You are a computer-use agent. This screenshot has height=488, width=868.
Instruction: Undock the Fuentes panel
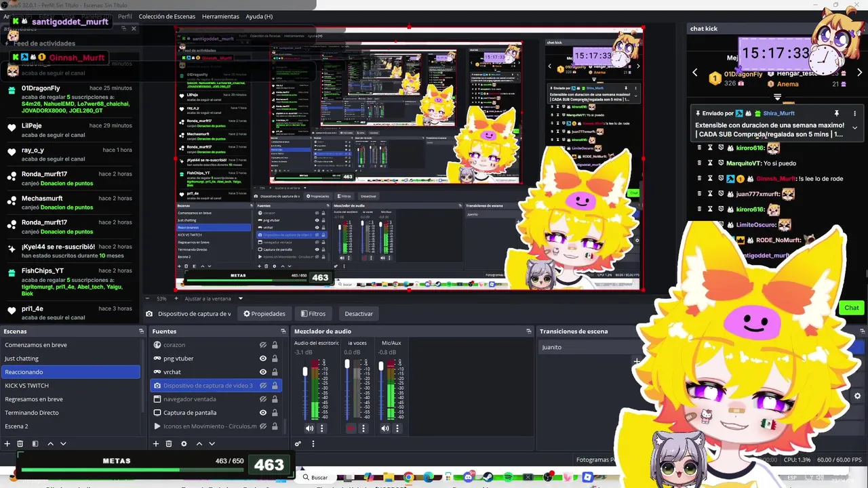pyautogui.click(x=283, y=331)
